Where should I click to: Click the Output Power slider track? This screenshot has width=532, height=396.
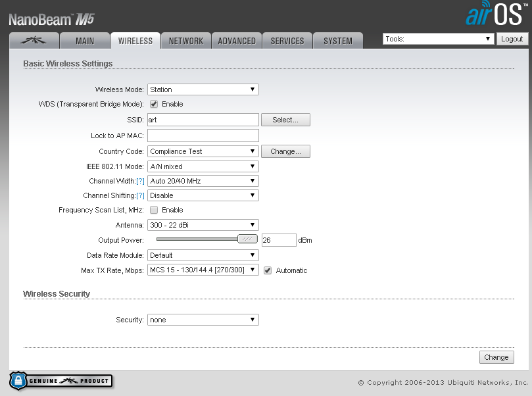197,239
